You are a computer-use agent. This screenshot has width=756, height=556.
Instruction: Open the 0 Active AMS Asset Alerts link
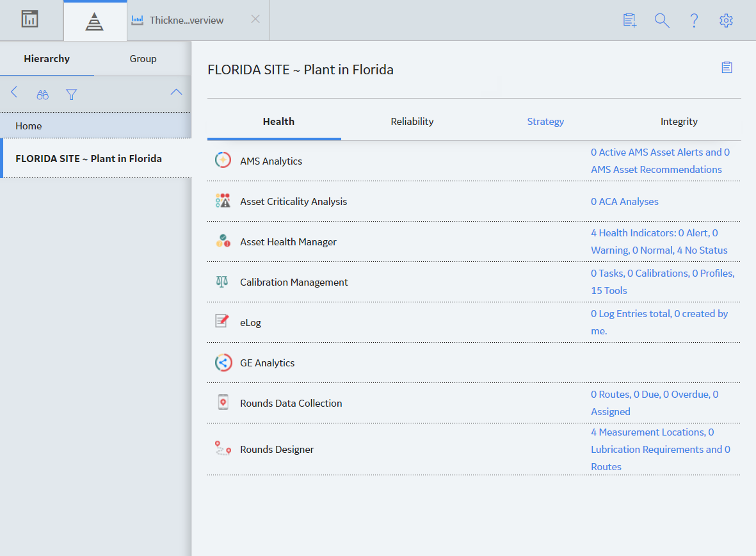coord(660,161)
